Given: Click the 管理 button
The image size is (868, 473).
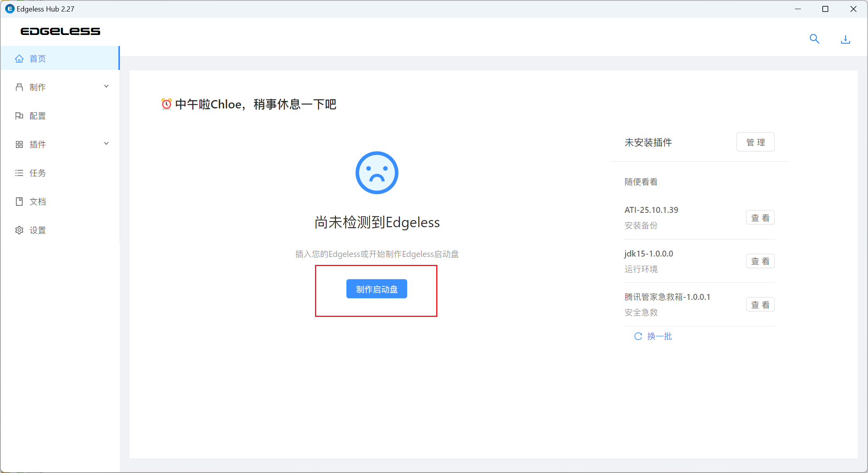Looking at the screenshot, I should 755,142.
